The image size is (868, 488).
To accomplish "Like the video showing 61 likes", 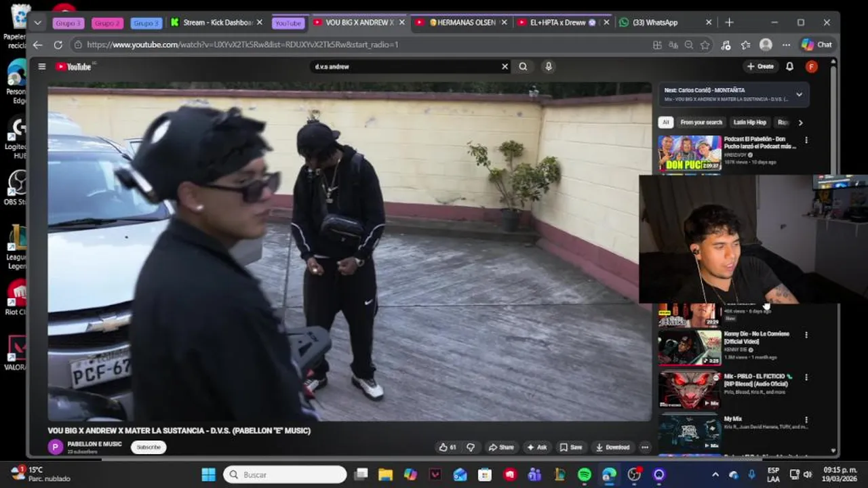I will pos(448,447).
